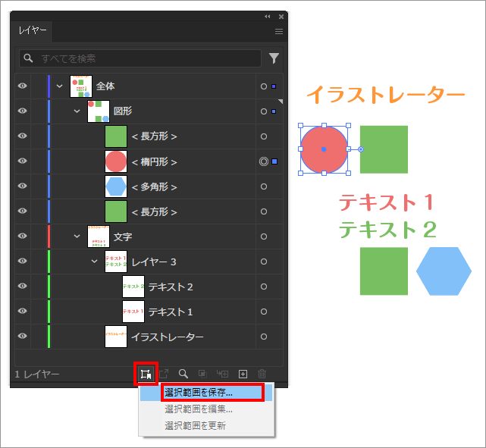The height and width of the screenshot is (448, 486).
Task: Click the locate object magnifier icon
Action: coord(183,374)
